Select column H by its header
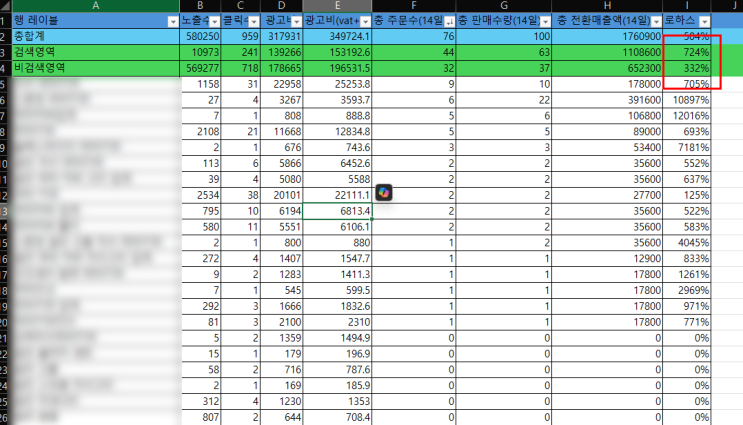The height and width of the screenshot is (425, 743). (x=607, y=6)
